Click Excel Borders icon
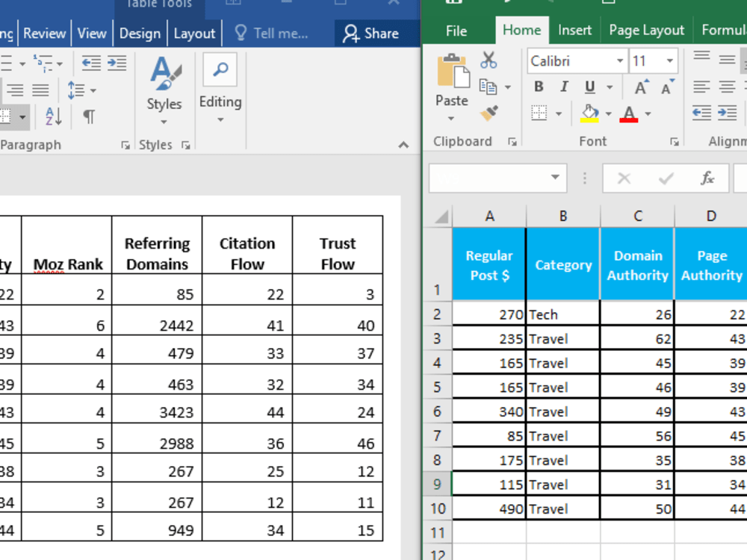Screen dimensions: 747x560 (x=539, y=113)
